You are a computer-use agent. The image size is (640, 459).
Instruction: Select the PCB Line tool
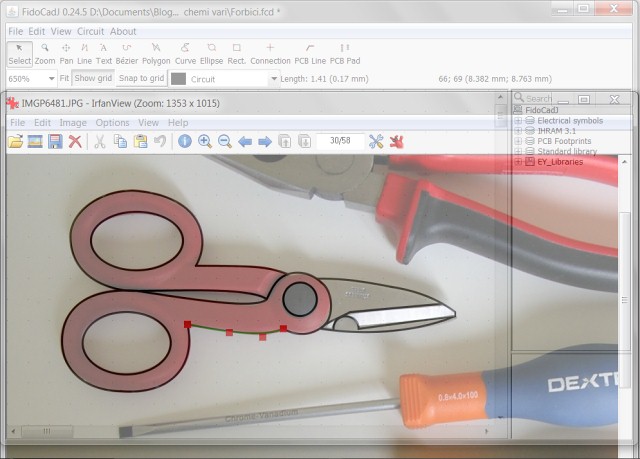pyautogui.click(x=309, y=53)
